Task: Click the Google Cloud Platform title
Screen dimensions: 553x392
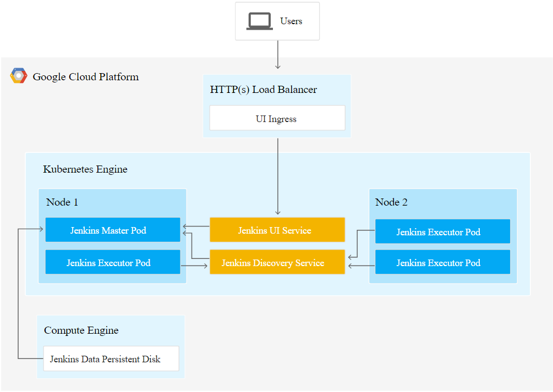Action: pos(86,77)
